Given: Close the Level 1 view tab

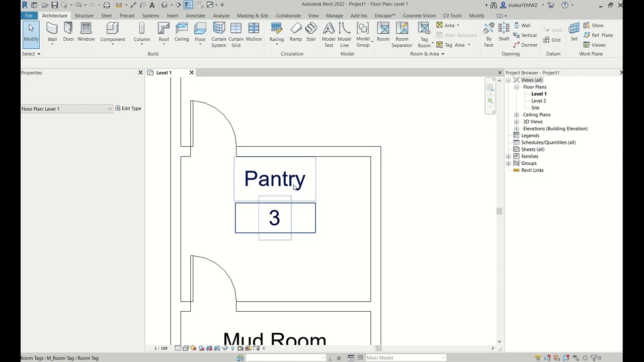Looking at the screenshot, I should 192,73.
